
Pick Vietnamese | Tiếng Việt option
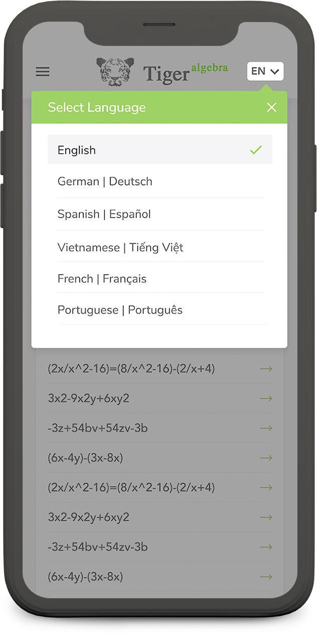[120, 247]
